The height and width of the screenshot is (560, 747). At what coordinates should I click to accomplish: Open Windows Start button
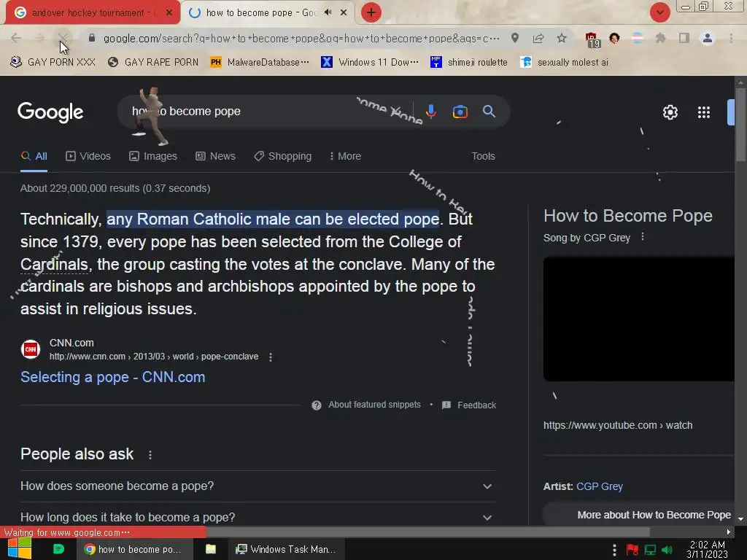pos(20,549)
